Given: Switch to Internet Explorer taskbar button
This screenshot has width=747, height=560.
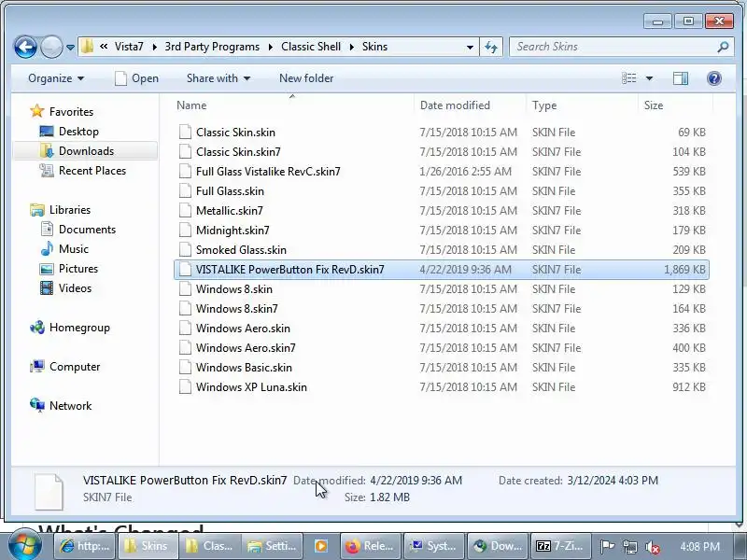Looking at the screenshot, I should click(x=85, y=546).
